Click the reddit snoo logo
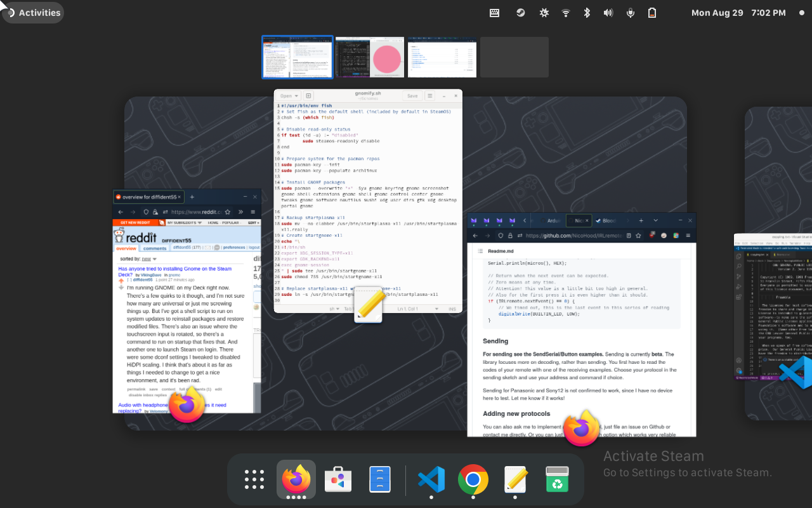The height and width of the screenshot is (508, 812). coord(119,236)
